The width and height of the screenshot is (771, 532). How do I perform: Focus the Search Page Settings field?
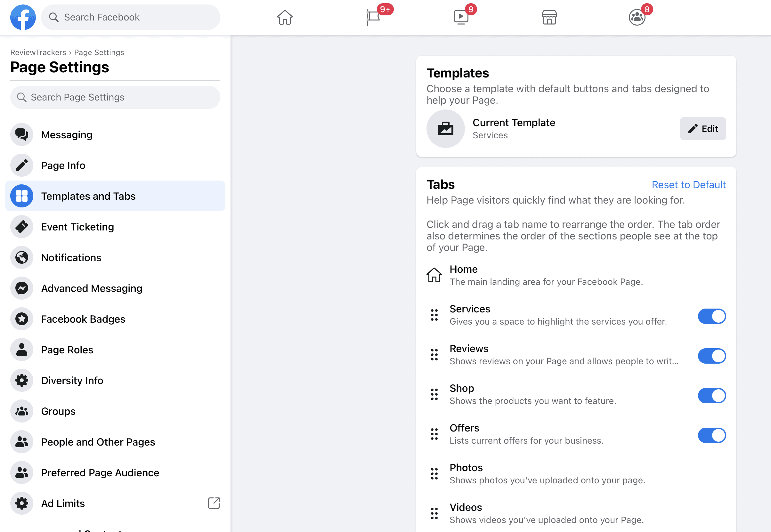tap(115, 97)
